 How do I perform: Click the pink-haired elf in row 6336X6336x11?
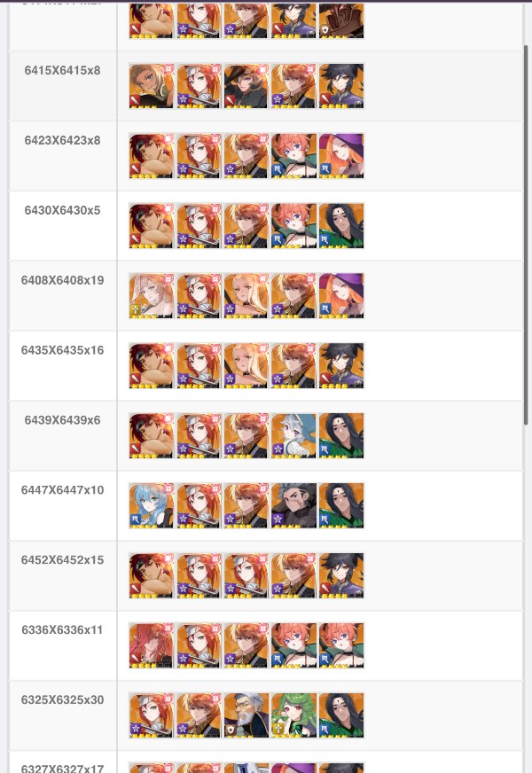point(152,646)
